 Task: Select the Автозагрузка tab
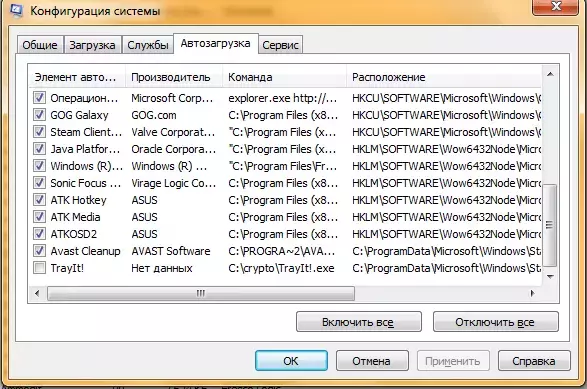[216, 43]
